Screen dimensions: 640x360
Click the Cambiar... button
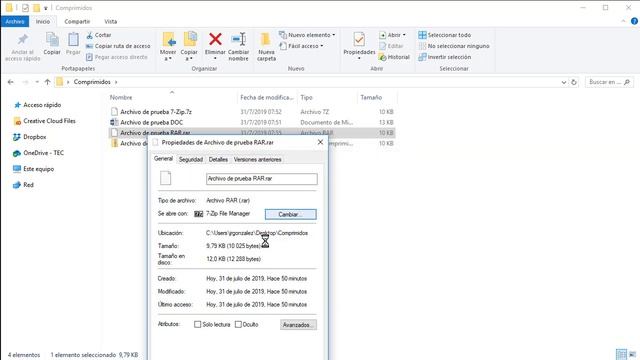[291, 214]
